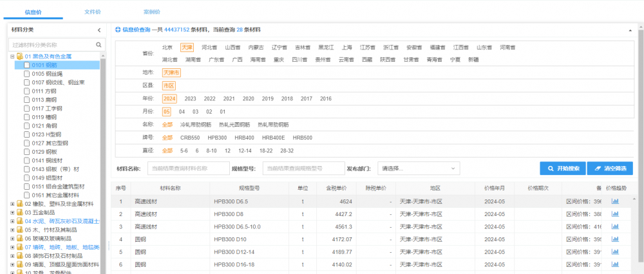Click folder icon of 01 黑色及有色金属
Screen dimensions: 644x274
[x=20, y=56]
